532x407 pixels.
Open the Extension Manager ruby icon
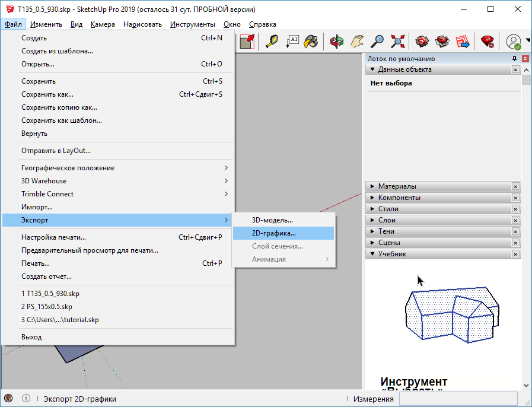pyautogui.click(x=488, y=41)
